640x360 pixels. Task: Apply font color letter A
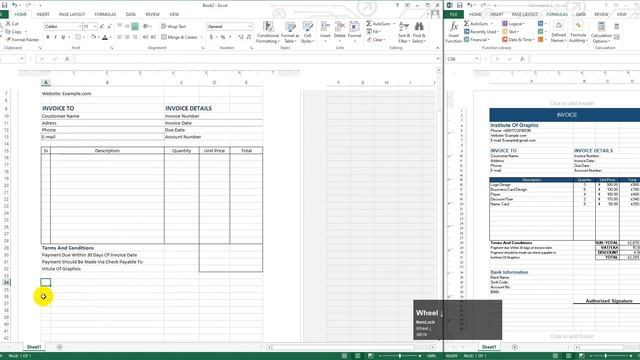point(105,37)
